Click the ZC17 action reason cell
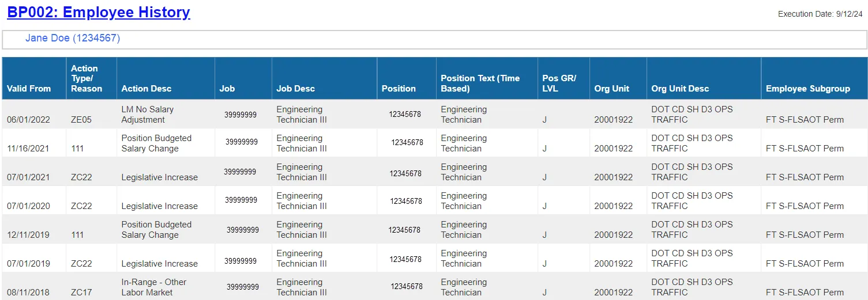 (x=81, y=293)
